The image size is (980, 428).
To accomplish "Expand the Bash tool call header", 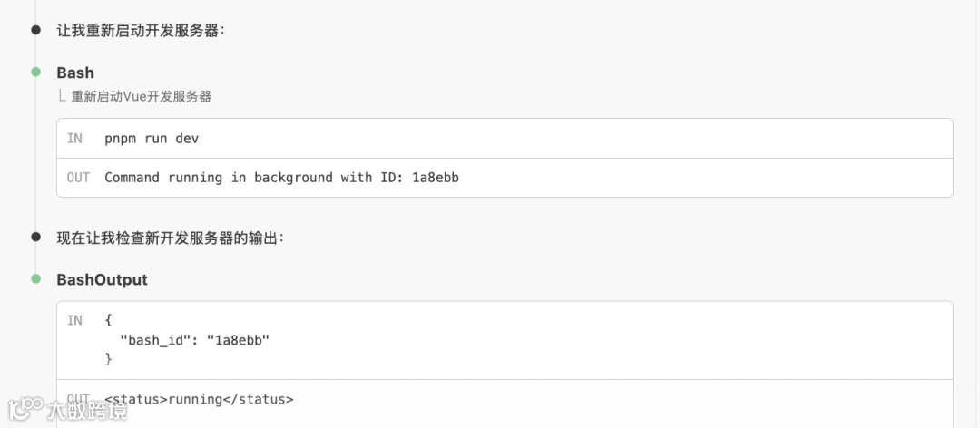I will [x=75, y=73].
